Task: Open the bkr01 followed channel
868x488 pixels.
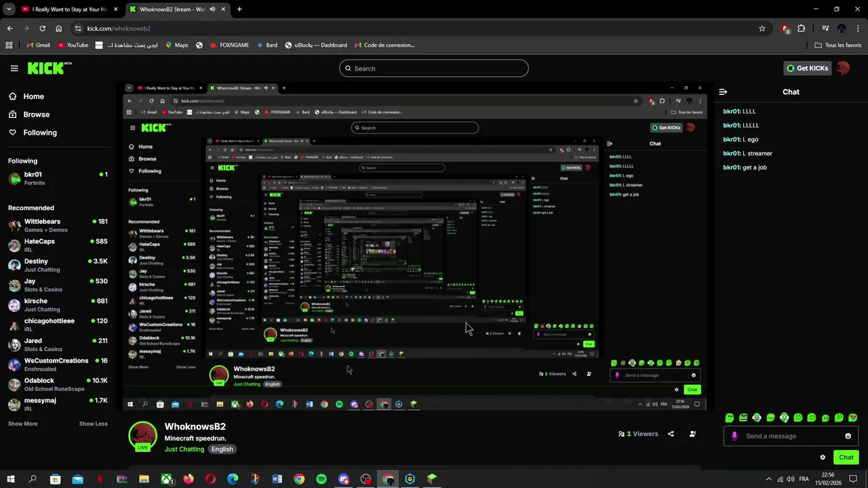Action: pyautogui.click(x=58, y=178)
